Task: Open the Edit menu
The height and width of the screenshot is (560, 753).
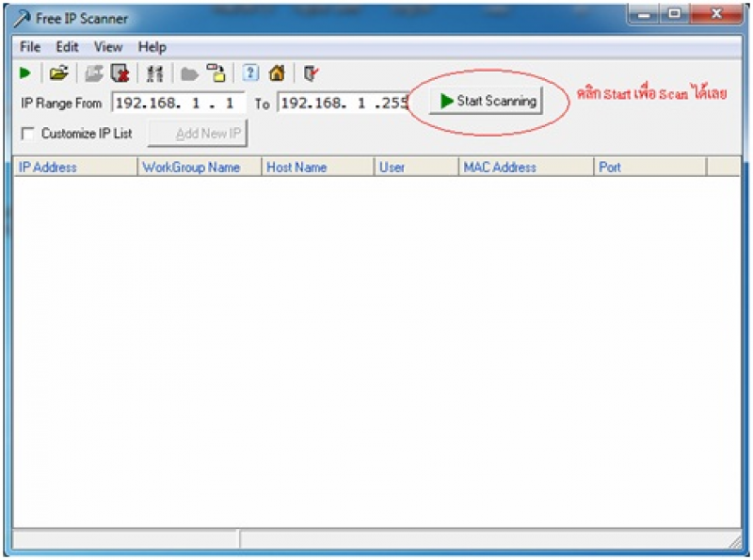Action: [x=67, y=47]
